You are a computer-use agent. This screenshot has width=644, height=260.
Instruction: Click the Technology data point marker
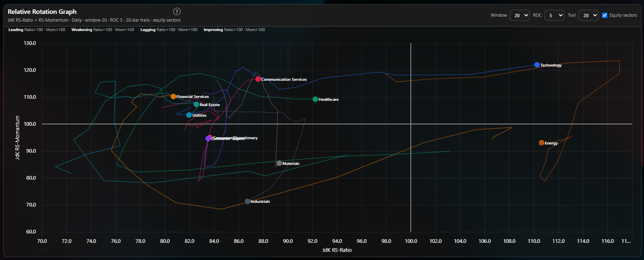pyautogui.click(x=537, y=65)
